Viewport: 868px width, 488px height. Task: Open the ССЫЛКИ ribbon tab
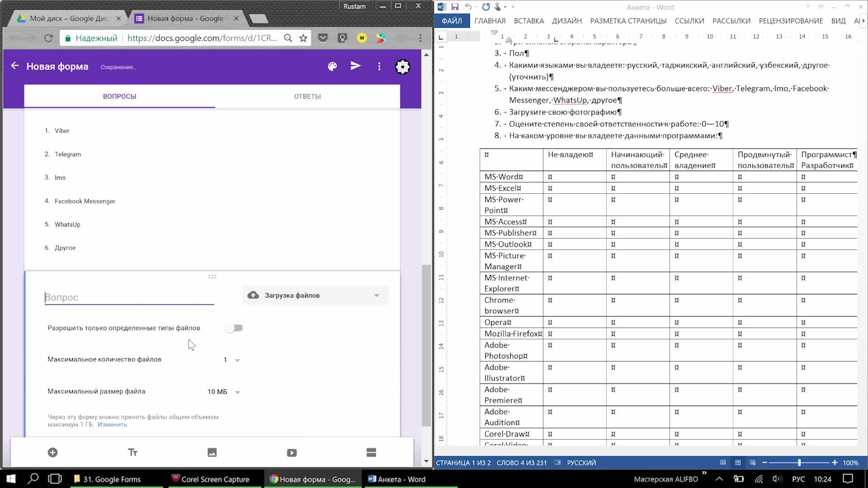(689, 21)
